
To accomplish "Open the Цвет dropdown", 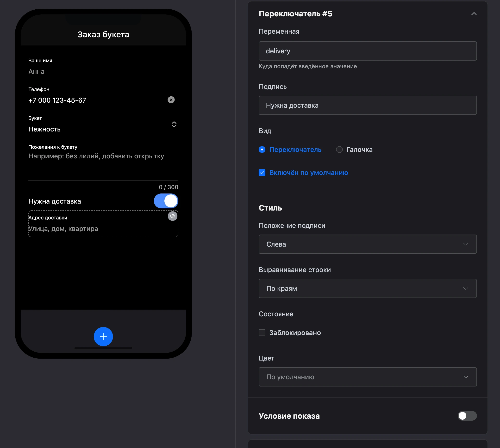I will coord(368,377).
